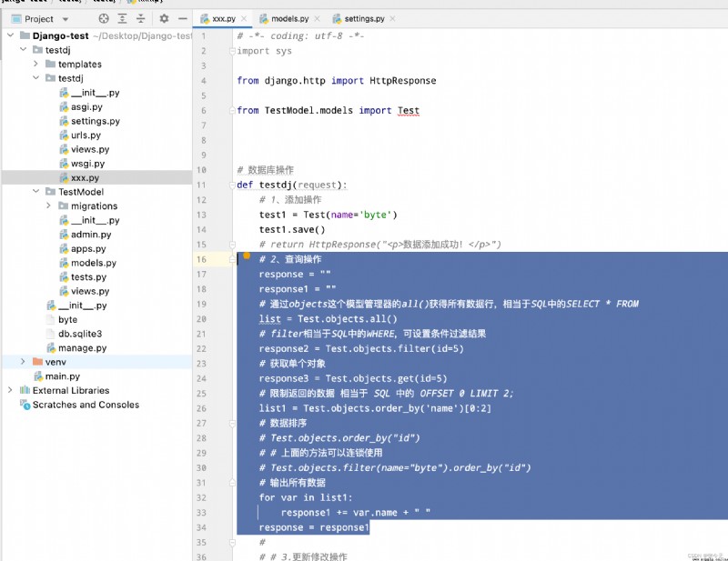Select the byte file in tree
This screenshot has height=561, width=728.
tap(67, 319)
